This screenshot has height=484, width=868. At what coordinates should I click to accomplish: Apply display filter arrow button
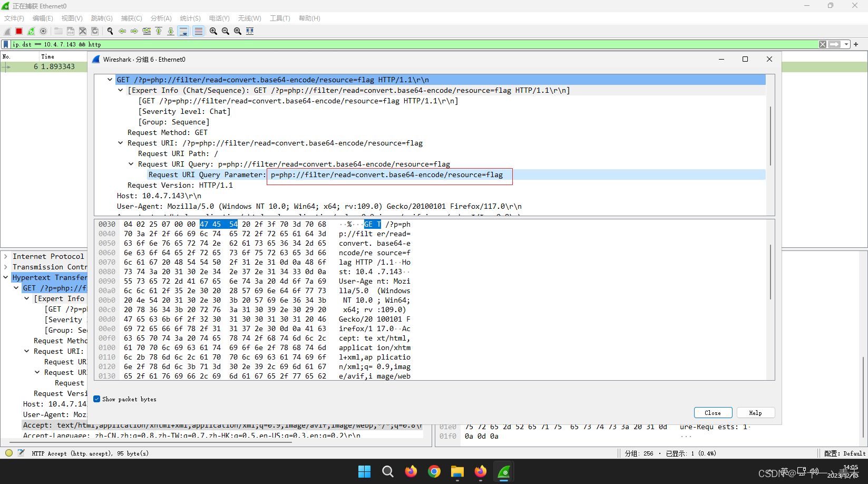coord(834,44)
